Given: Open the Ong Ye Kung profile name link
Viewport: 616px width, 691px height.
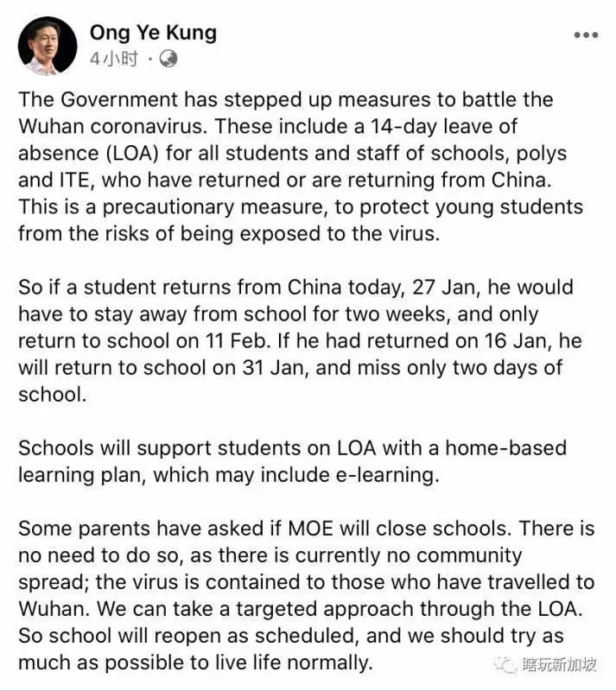Looking at the screenshot, I should click(x=153, y=33).
